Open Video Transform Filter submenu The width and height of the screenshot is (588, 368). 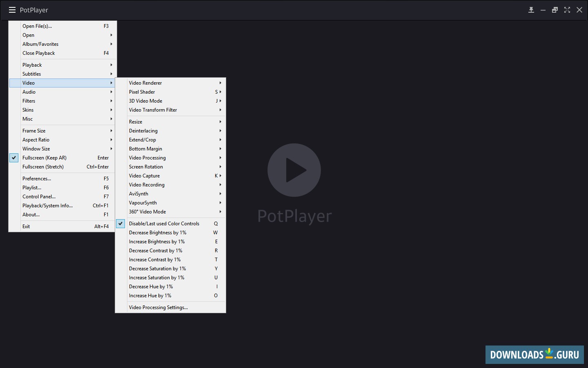171,110
